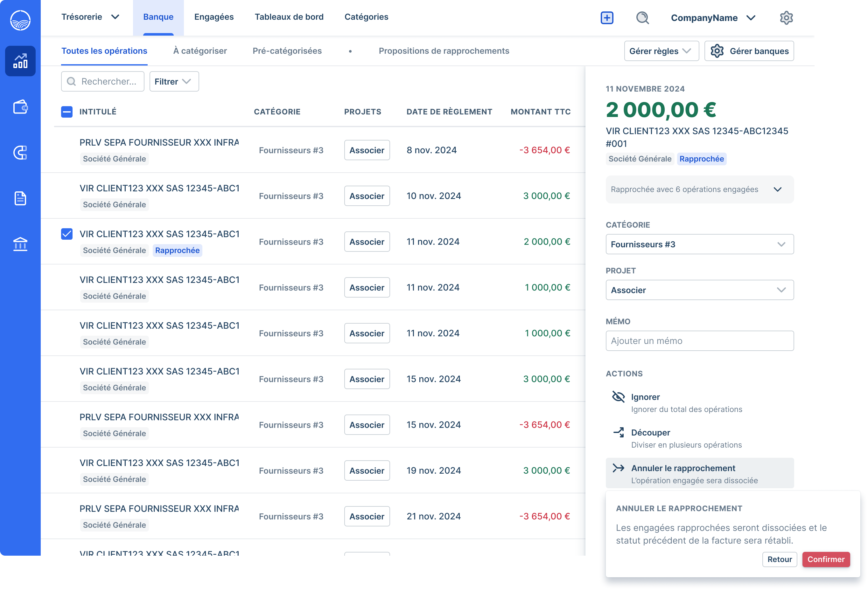Screen dimensions: 868x590
Task: Click the Retour button
Action: click(779, 559)
